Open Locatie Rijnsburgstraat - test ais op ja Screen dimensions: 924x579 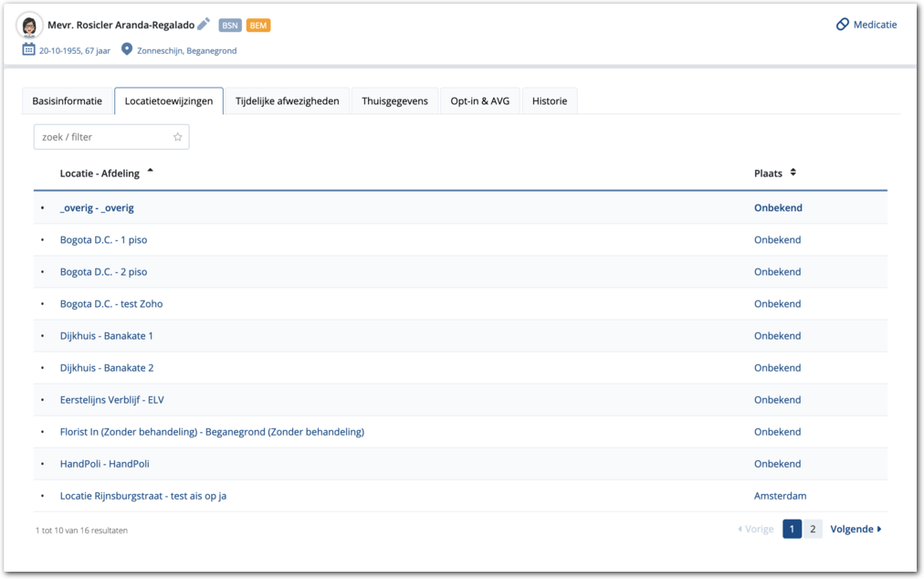142,496
